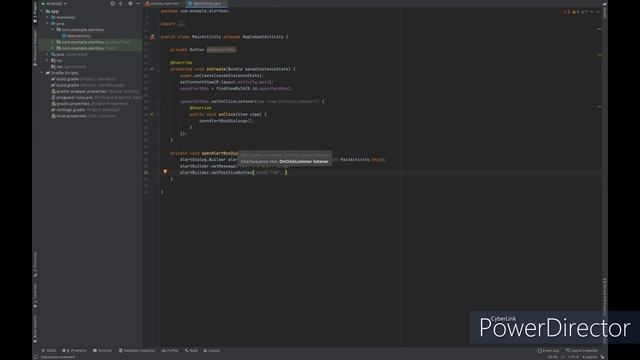This screenshot has width=640, height=360.
Task: Collapse the java folder arrow
Action: [x=48, y=24]
